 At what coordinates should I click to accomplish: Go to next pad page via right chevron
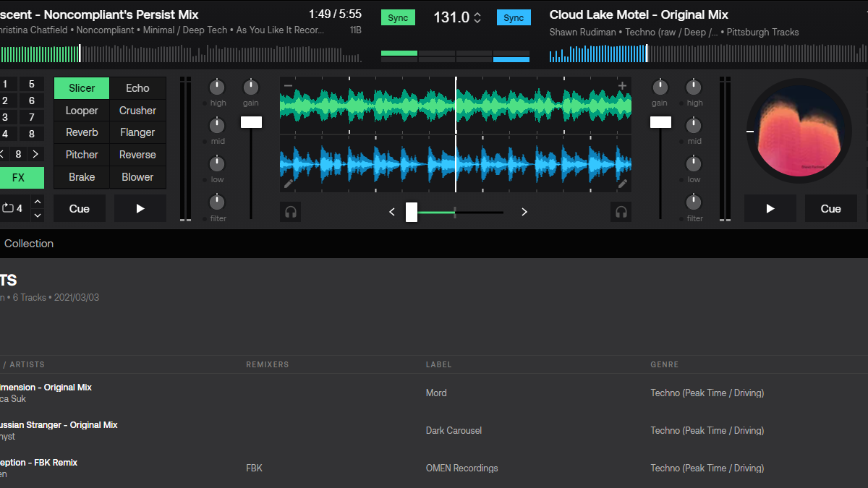[35, 154]
